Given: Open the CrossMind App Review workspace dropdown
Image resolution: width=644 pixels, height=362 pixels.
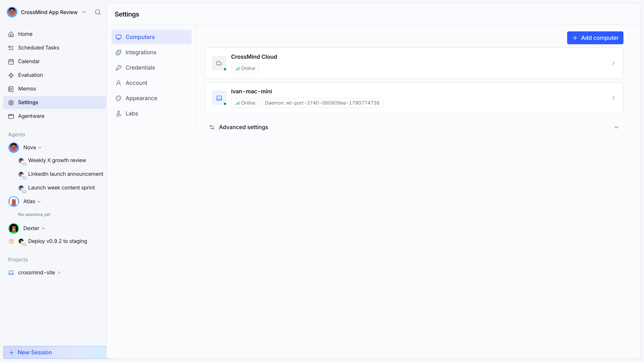Looking at the screenshot, I should point(53,12).
